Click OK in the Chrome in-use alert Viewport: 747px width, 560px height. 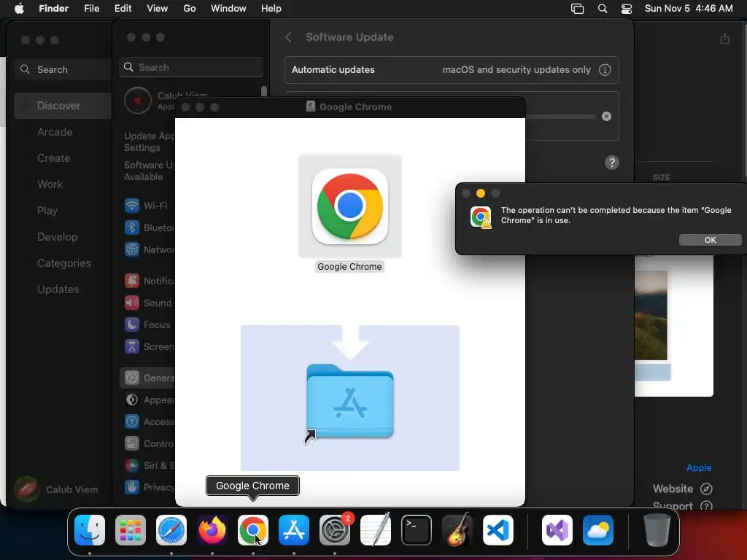(710, 240)
